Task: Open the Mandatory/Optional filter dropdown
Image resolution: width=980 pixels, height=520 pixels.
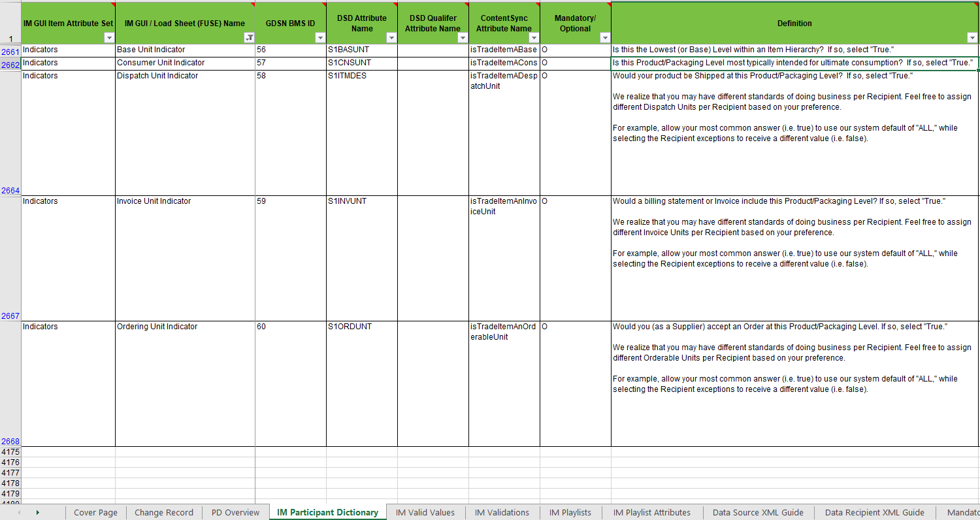Action: pos(604,39)
